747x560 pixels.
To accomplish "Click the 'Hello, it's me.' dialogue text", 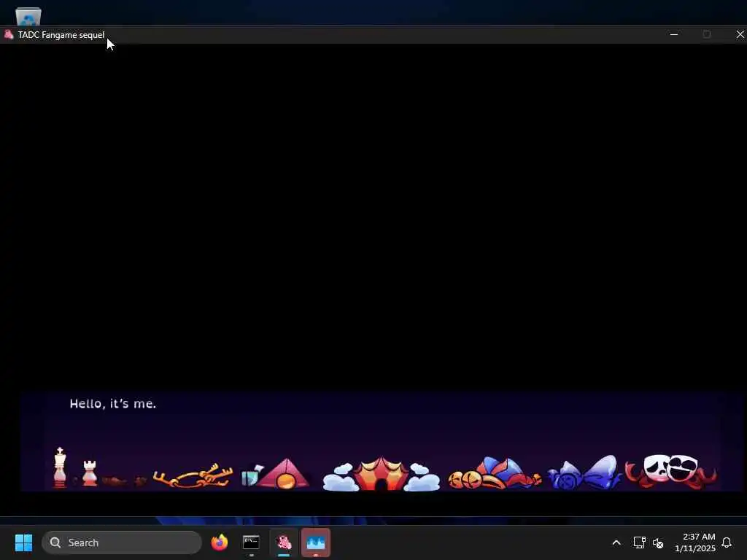I will pyautogui.click(x=113, y=404).
